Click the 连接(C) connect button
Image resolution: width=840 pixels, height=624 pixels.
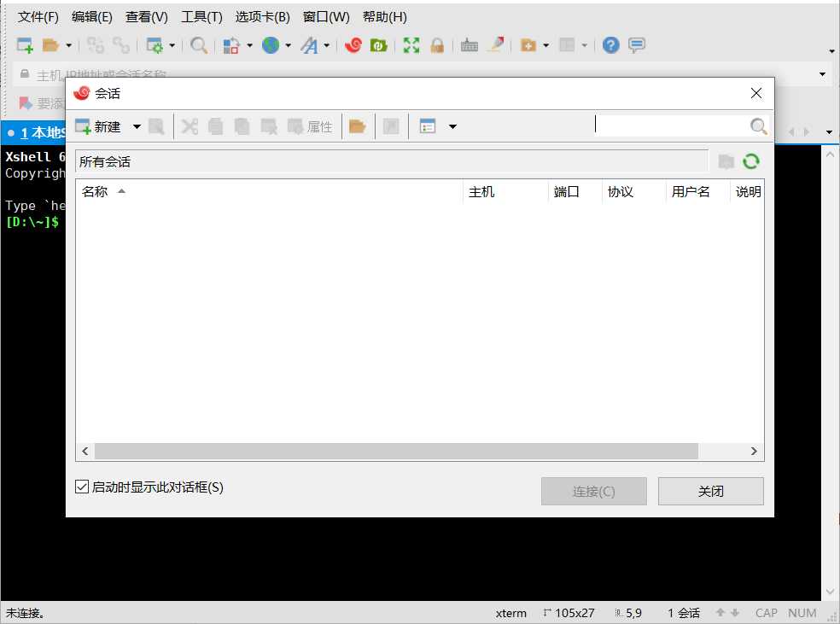pyautogui.click(x=593, y=491)
